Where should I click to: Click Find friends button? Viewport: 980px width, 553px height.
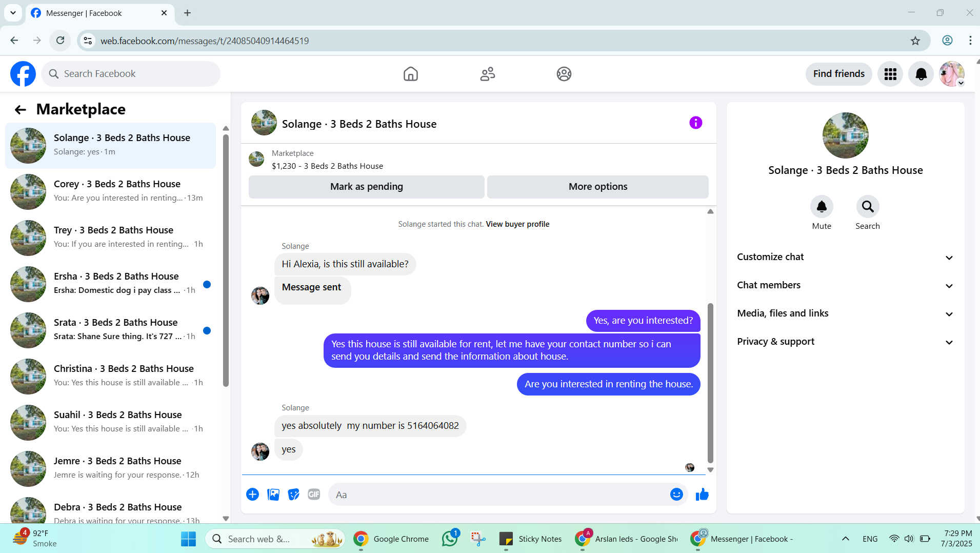tap(838, 74)
